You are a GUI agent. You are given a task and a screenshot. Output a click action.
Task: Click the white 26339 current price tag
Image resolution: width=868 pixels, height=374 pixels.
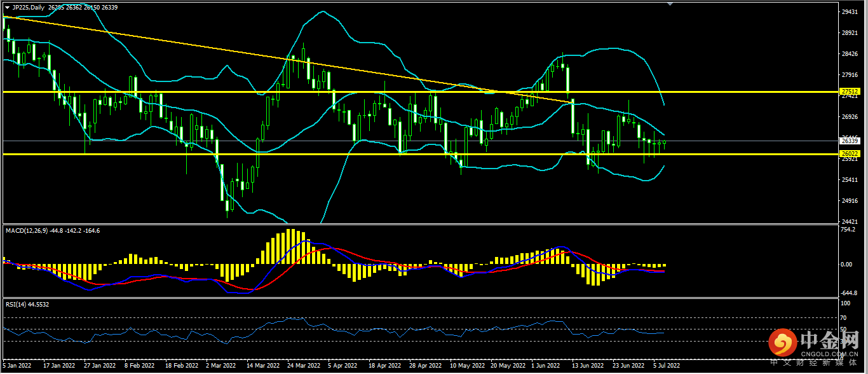[x=850, y=141]
